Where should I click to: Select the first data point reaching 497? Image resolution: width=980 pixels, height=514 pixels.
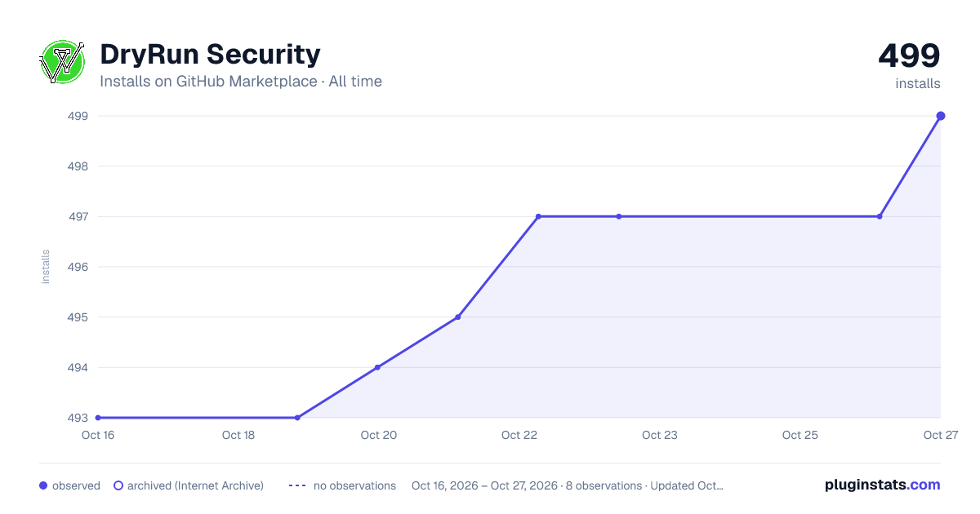[x=538, y=216]
